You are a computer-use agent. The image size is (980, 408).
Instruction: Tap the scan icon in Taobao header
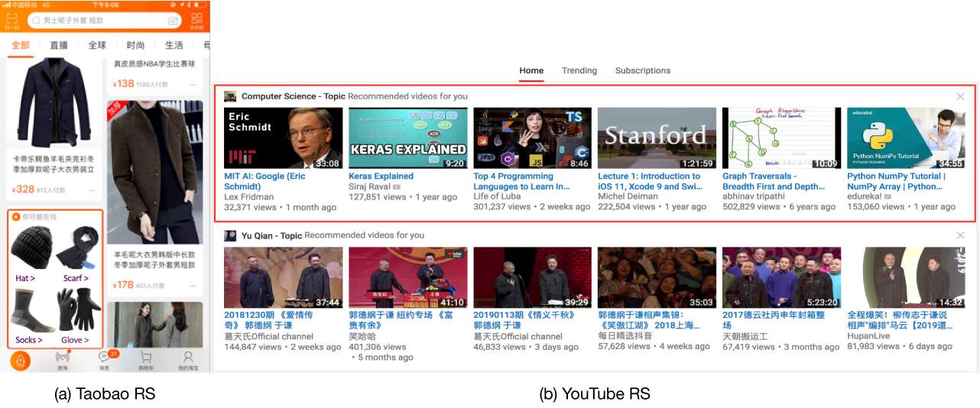11,19
